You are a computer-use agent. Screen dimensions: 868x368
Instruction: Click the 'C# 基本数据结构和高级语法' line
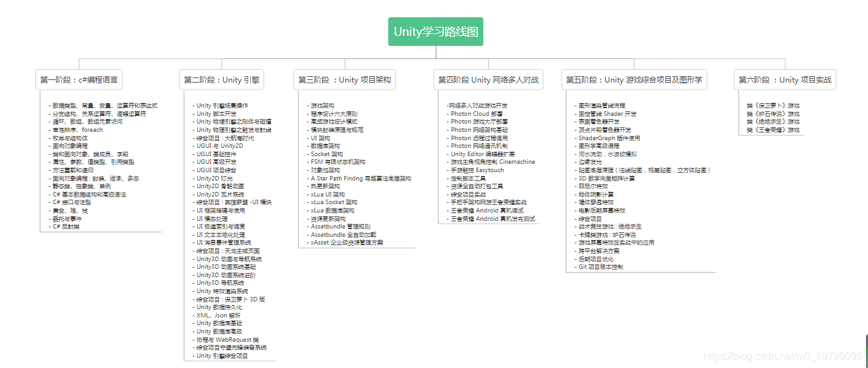click(87, 195)
